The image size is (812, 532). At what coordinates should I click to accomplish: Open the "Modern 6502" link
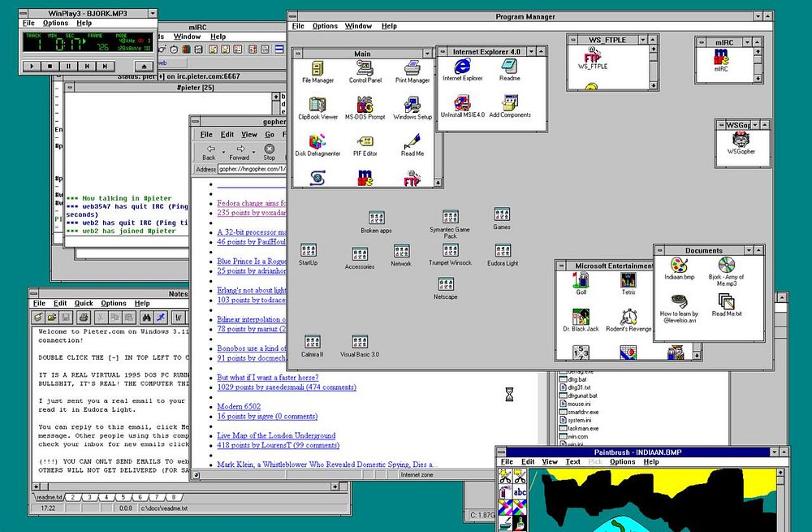239,406
